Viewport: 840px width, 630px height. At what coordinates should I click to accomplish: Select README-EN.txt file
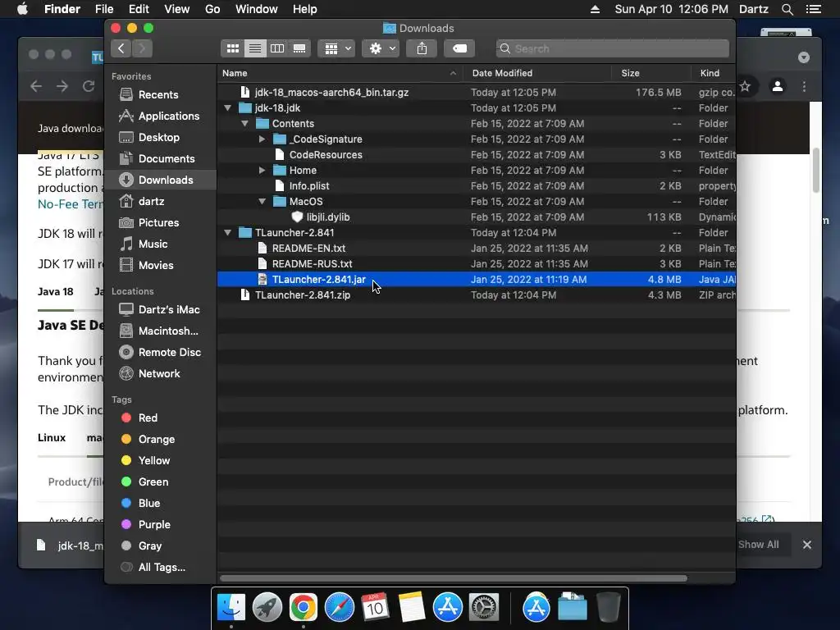(477, 249)
